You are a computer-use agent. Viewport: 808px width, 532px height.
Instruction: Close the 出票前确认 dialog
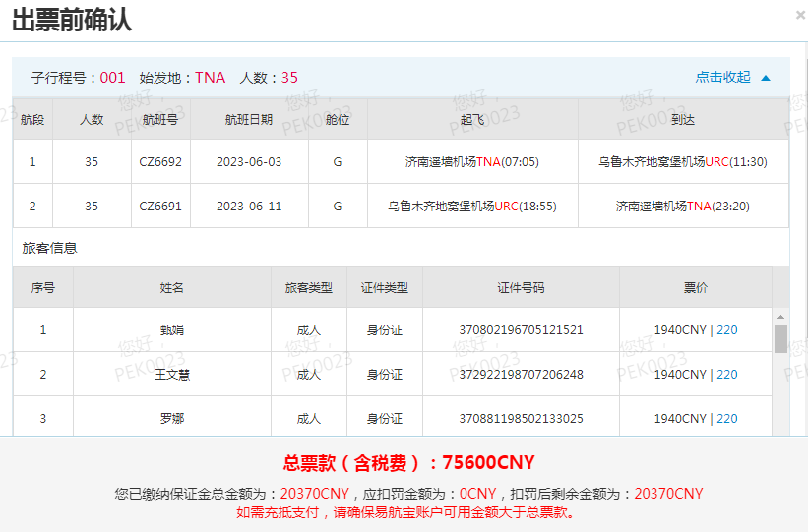(x=799, y=15)
